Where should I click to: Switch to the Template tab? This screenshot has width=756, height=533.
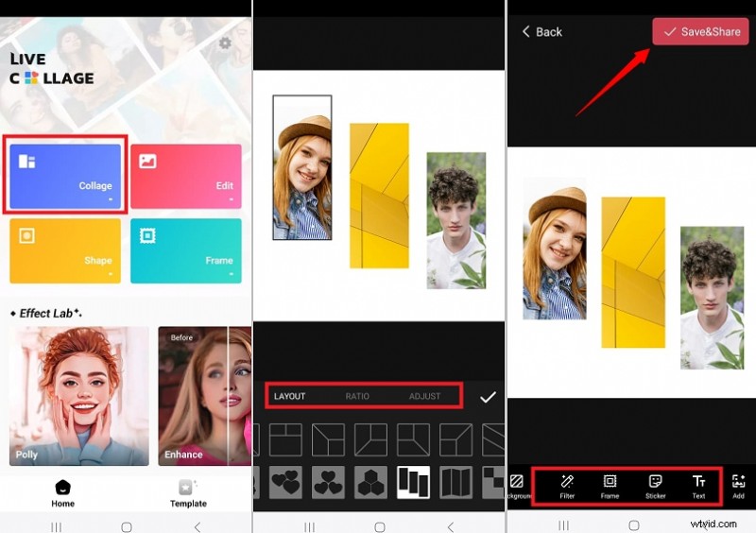[x=188, y=494]
